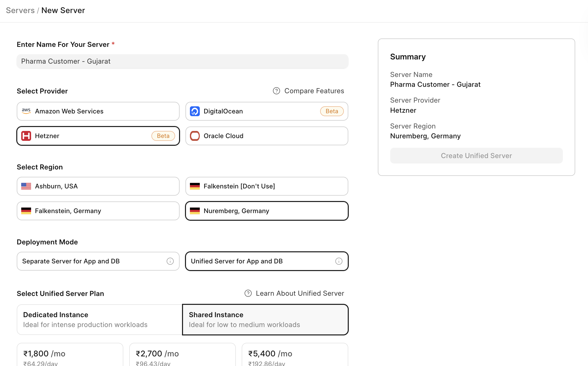This screenshot has width=588, height=366.
Task: Pick the ₹5,400 /mo plan card
Action: [295, 355]
